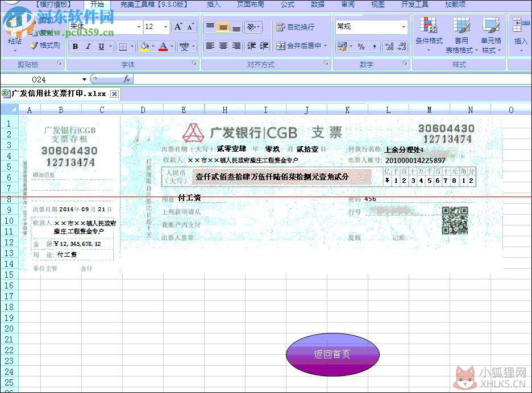Open the 常规 number format dropdown
Image resolution: width=532 pixels, height=393 pixels.
(x=404, y=27)
